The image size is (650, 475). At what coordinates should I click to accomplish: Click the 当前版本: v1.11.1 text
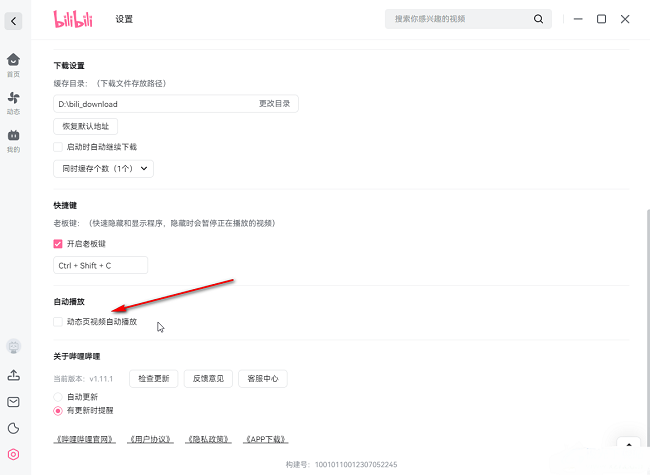83,379
